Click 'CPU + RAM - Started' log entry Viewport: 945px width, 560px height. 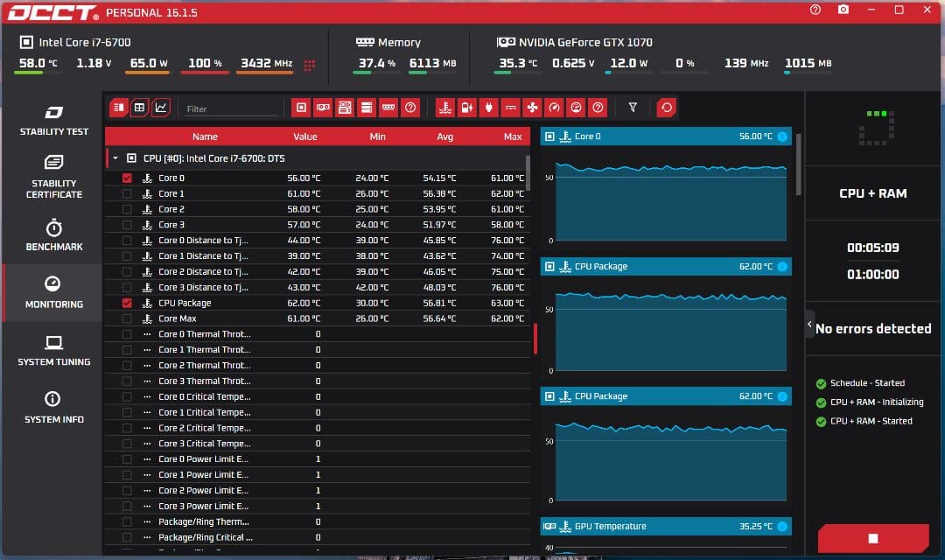[x=871, y=422]
